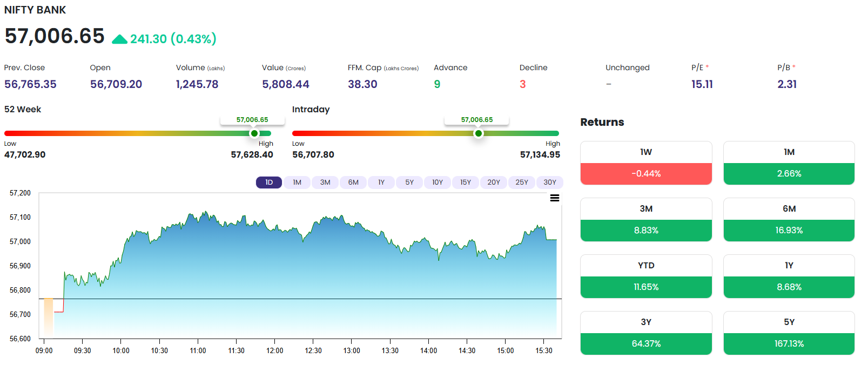Click the Unchanged label
This screenshot has width=868, height=365.
pyautogui.click(x=628, y=67)
